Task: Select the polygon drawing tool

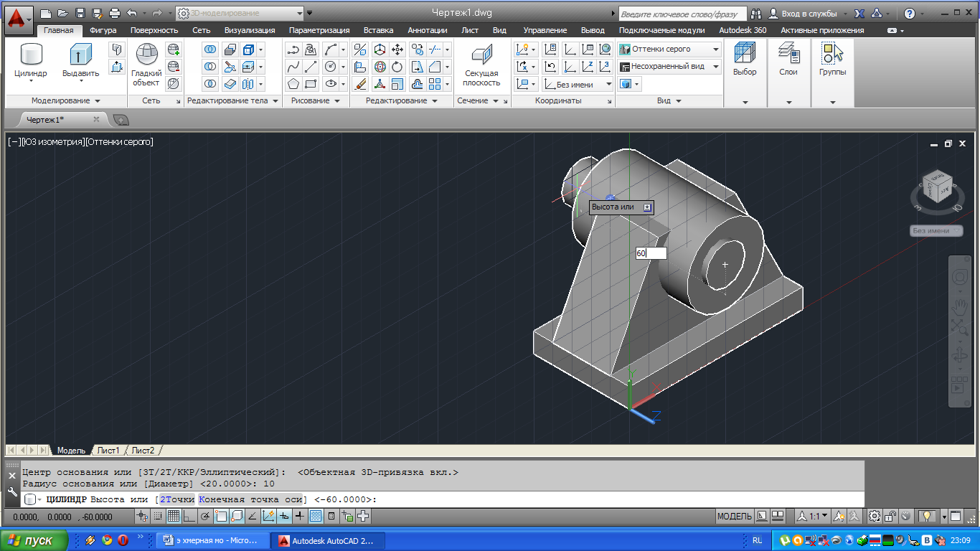Action: (x=293, y=84)
